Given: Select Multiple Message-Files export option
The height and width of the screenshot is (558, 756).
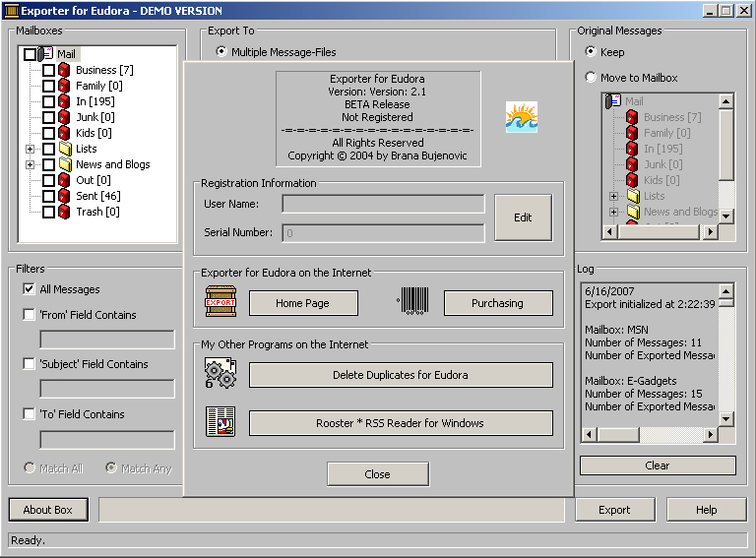Looking at the screenshot, I should click(221, 51).
